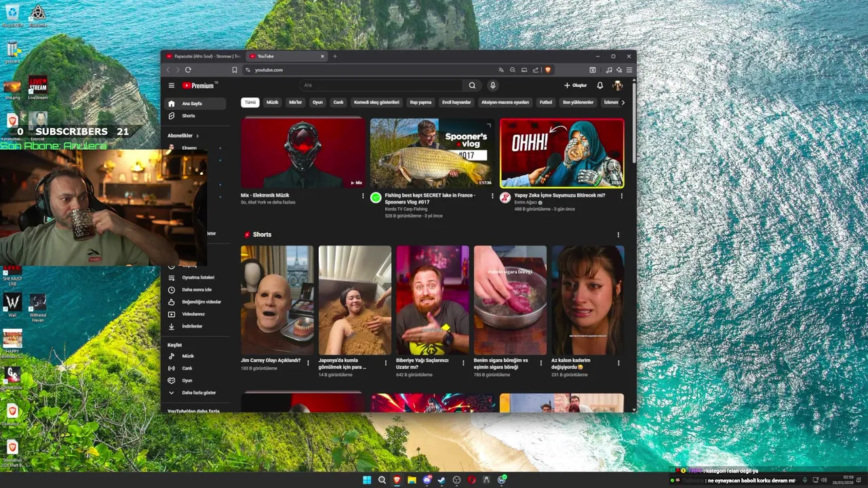The image size is (868, 488).
Task: Click the music note toolbar icon
Action: tap(609, 70)
